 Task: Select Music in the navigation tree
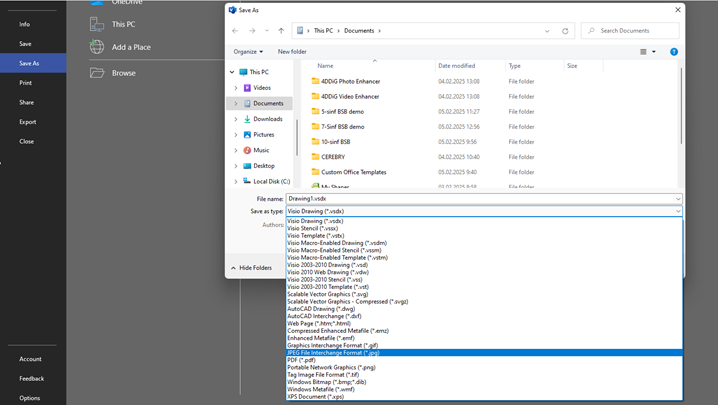[x=261, y=150]
